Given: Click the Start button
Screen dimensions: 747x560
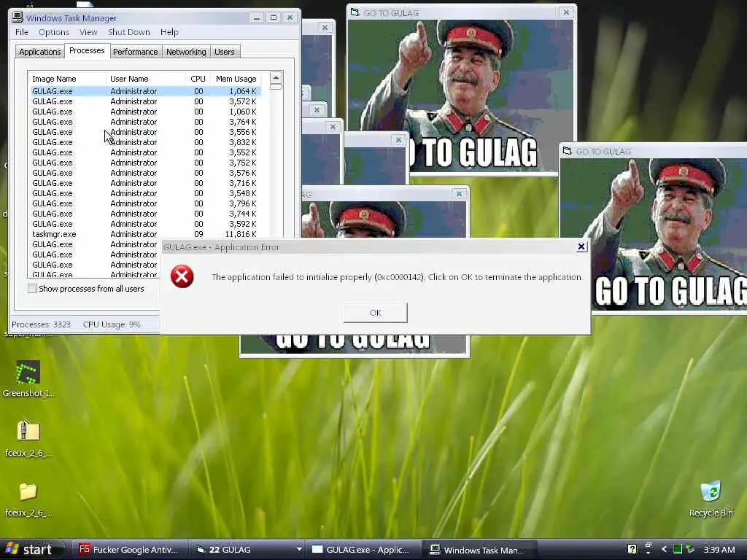Looking at the screenshot, I should (31, 550).
